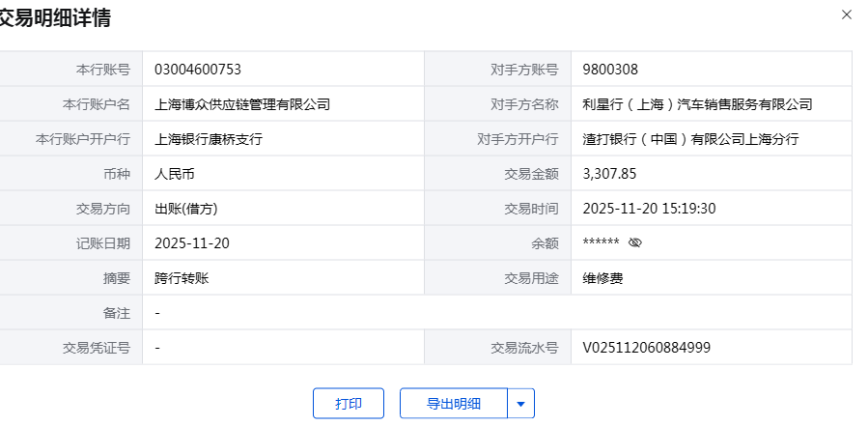Click the 打印 button
The image size is (868, 426).
[x=349, y=403]
